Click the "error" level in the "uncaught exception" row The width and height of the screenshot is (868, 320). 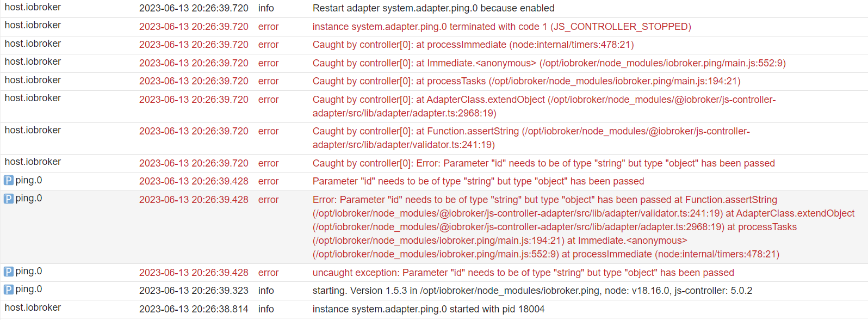(x=269, y=273)
